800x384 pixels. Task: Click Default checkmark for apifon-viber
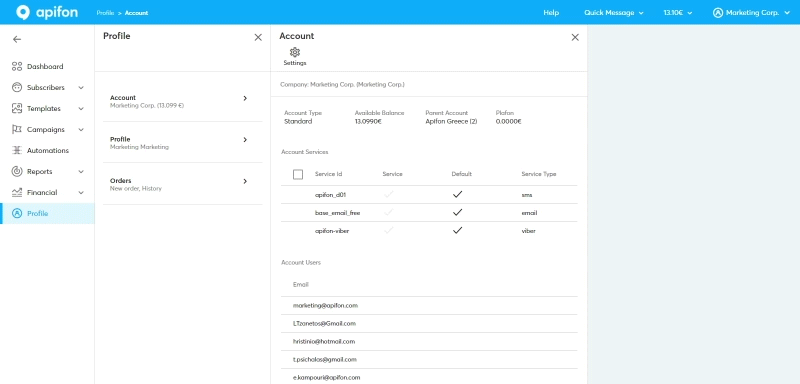click(458, 230)
